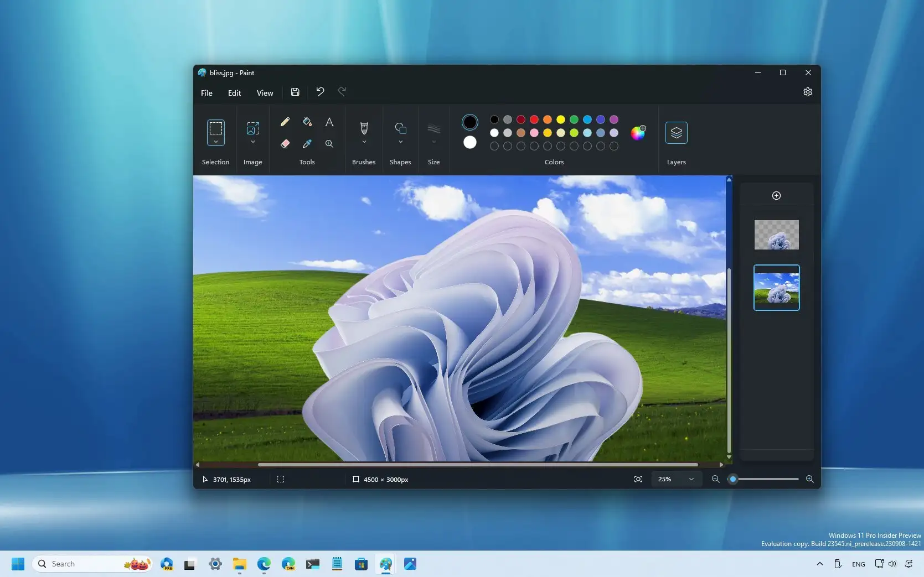Click the Undo arrow
The image size is (924, 577).
pyautogui.click(x=319, y=92)
